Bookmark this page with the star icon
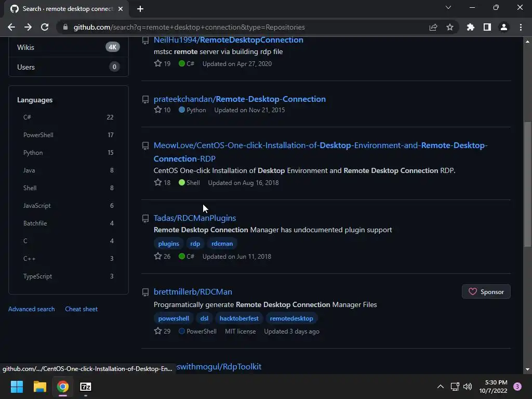Image resolution: width=532 pixels, height=399 pixels. 450,27
